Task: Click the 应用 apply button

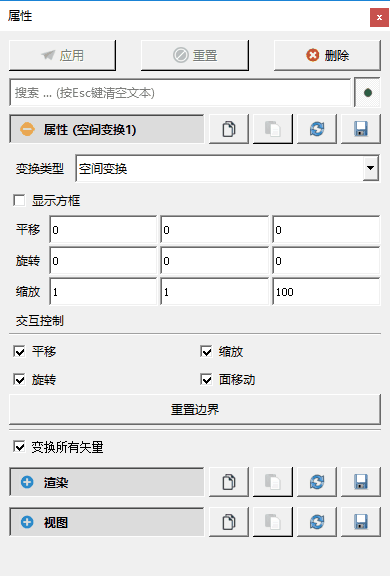Action: (x=62, y=55)
